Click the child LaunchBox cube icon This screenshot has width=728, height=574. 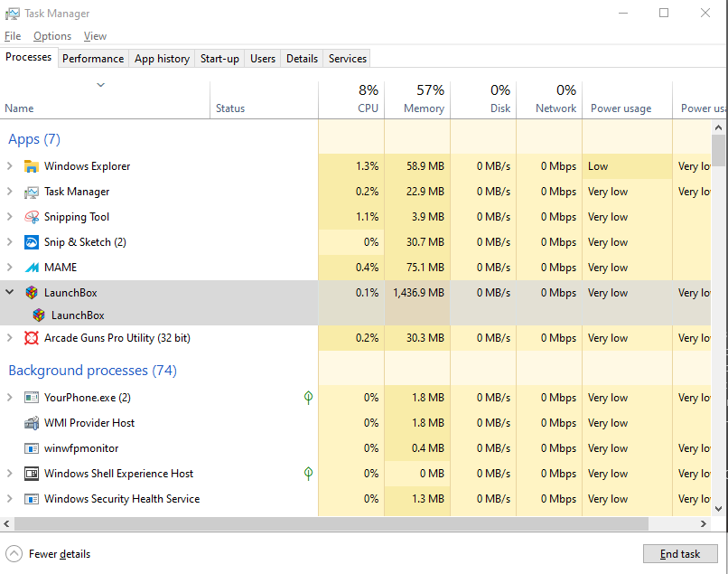point(39,315)
